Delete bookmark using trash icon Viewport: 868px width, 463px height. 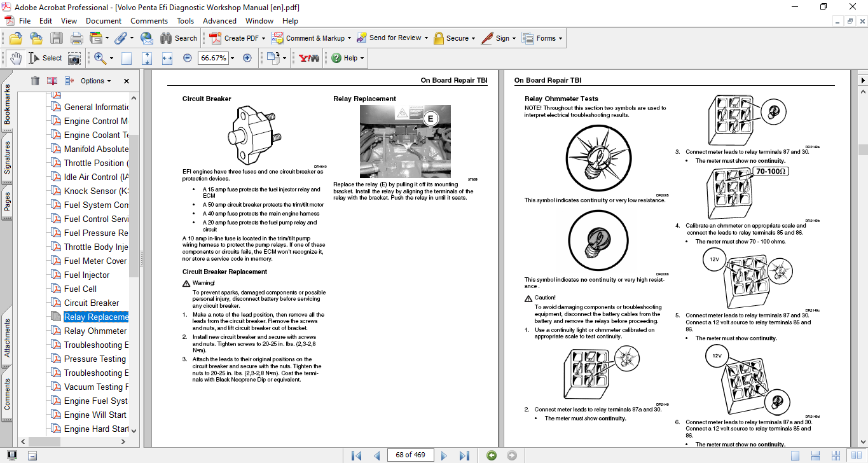click(35, 81)
